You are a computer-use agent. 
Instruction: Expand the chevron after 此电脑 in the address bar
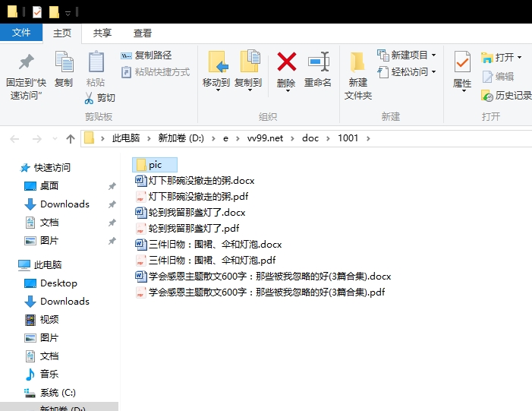(x=149, y=138)
